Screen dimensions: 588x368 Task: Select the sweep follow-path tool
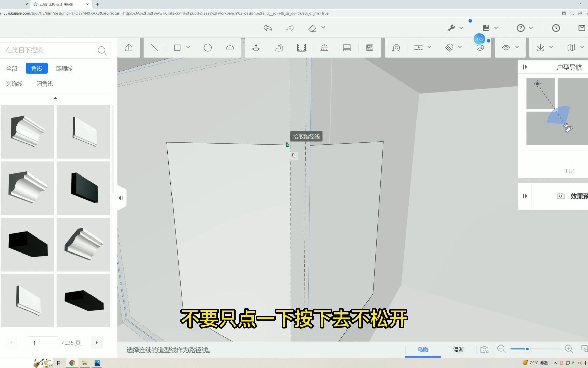click(x=279, y=48)
